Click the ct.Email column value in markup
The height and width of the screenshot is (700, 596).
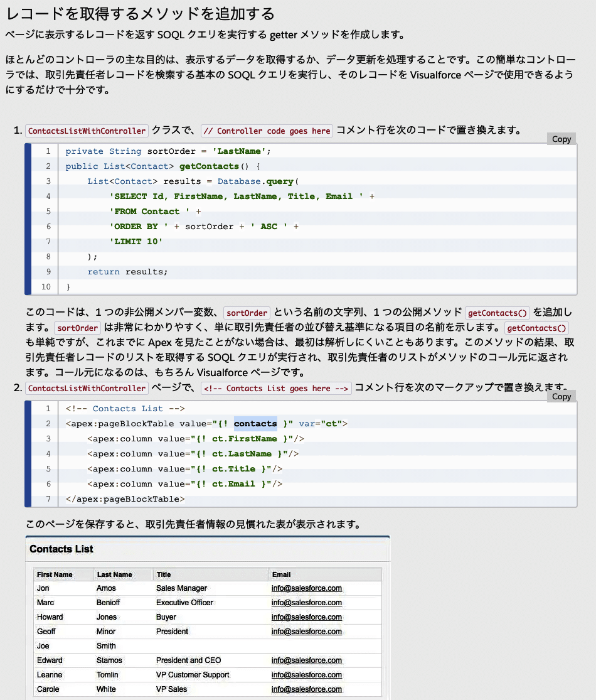(x=233, y=484)
